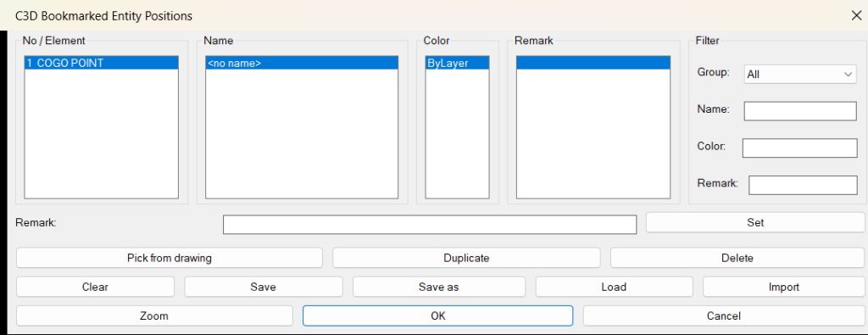
Task: Duplicate the selected bookmark entry
Action: coord(466,258)
